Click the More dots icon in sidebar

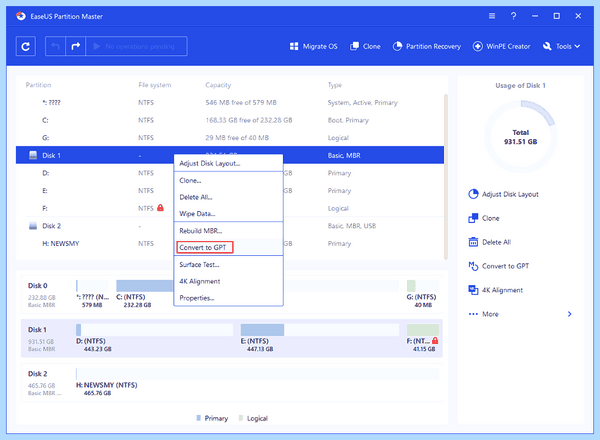pos(473,314)
